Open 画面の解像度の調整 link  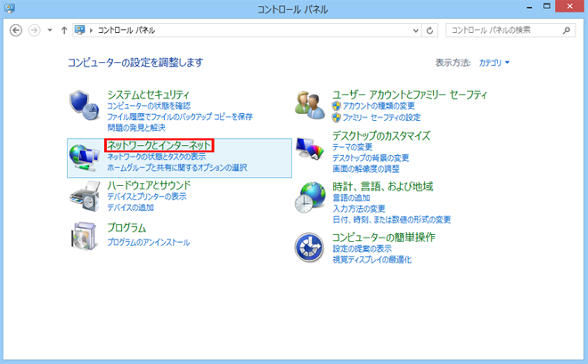365,168
